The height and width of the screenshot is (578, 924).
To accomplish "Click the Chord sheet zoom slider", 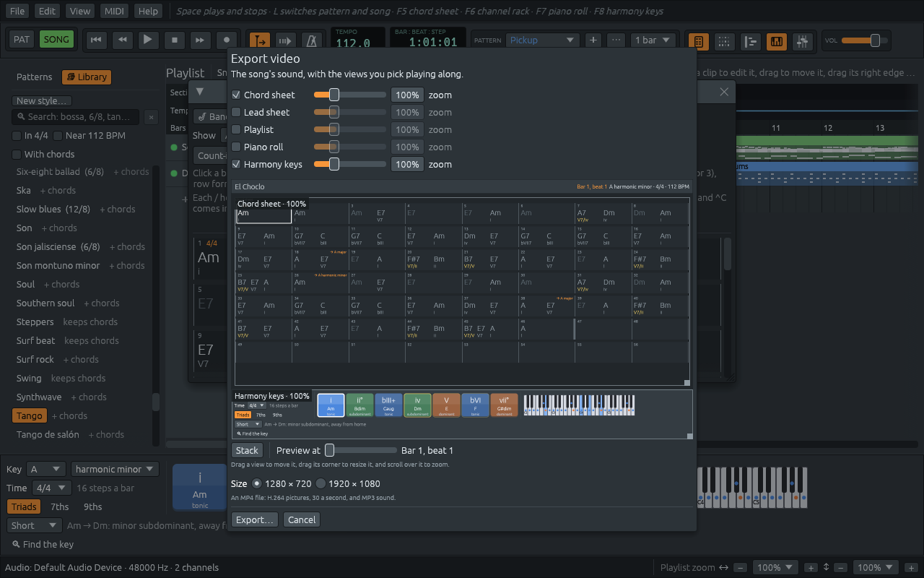I will click(350, 95).
